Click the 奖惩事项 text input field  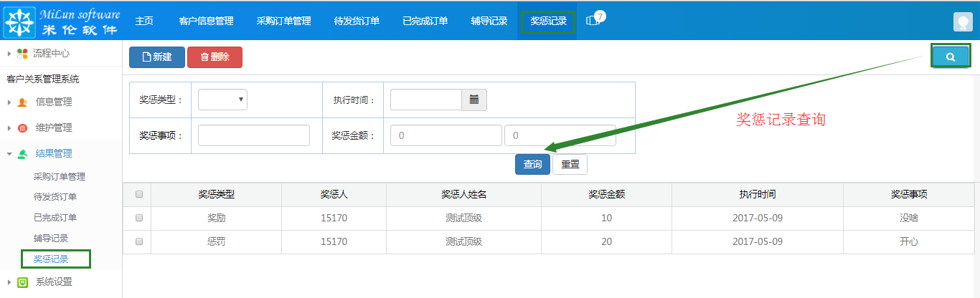tap(253, 135)
